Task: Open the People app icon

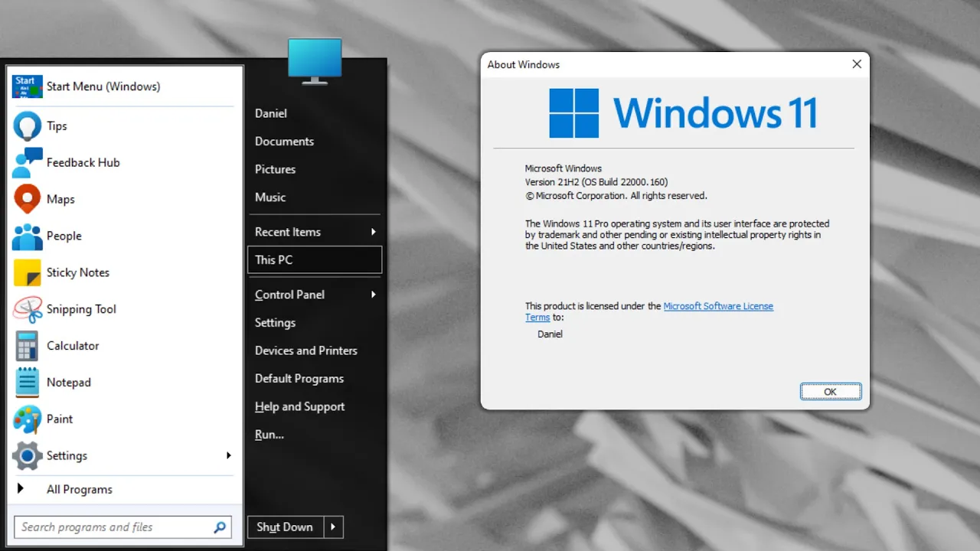Action: point(28,236)
